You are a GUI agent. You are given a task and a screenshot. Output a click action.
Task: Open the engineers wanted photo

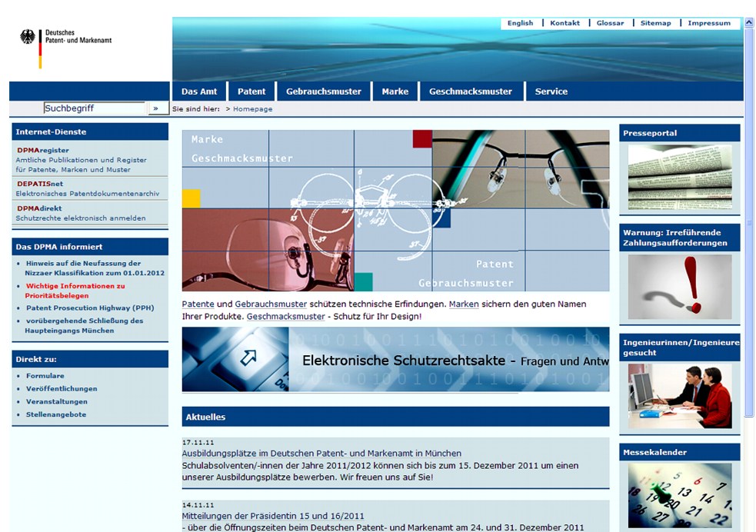(680, 396)
